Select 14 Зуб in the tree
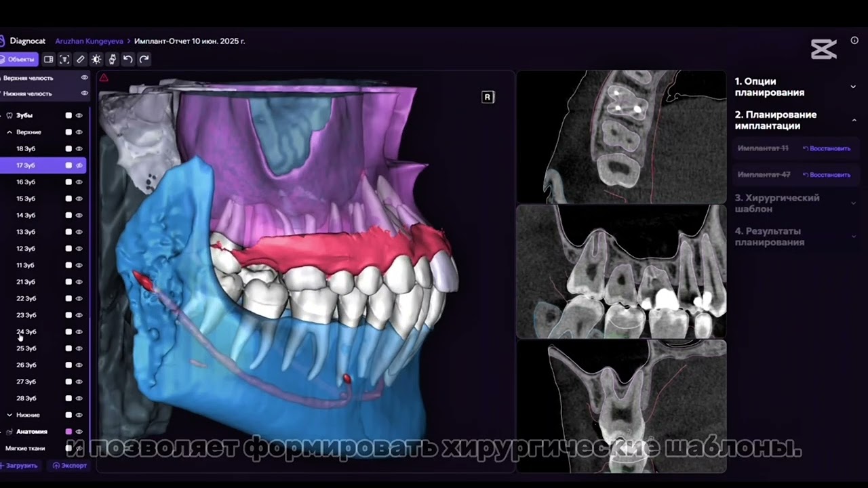The image size is (868, 488). tap(26, 215)
